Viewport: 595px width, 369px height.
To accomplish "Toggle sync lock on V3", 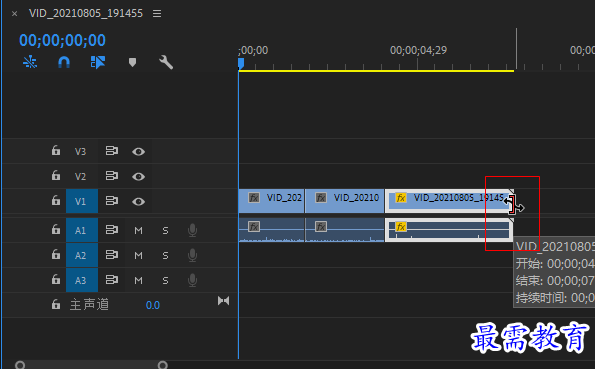I will tap(112, 151).
